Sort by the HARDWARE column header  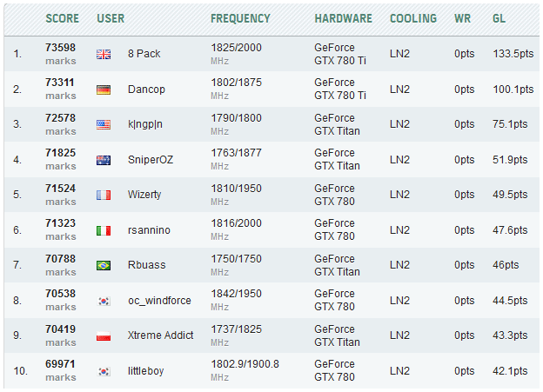[x=343, y=18]
